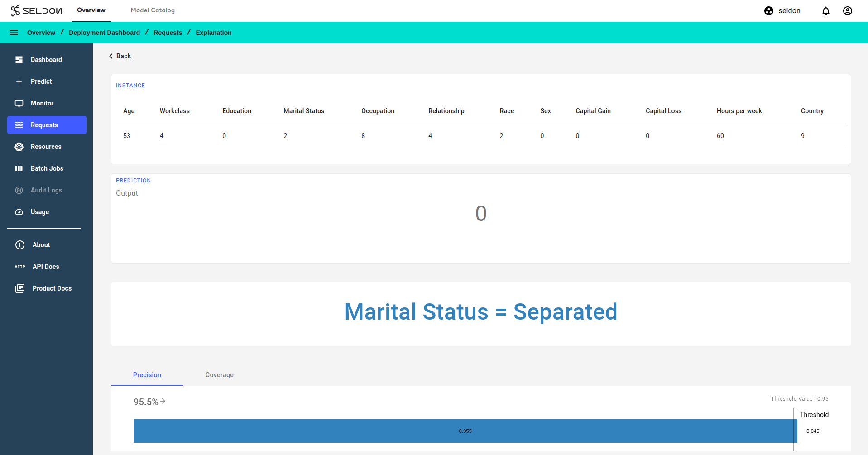Click the 'Marital Status = Separated' anchor text
The height and width of the screenshot is (455, 868).
pyautogui.click(x=481, y=312)
